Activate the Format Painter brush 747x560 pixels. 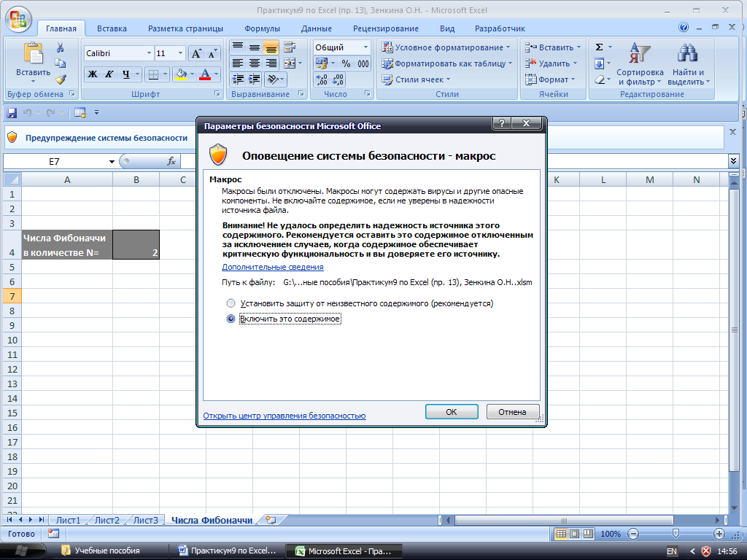tap(60, 79)
